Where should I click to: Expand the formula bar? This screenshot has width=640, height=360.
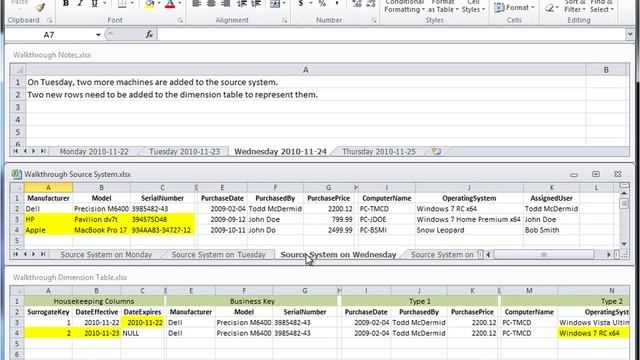(x=630, y=35)
